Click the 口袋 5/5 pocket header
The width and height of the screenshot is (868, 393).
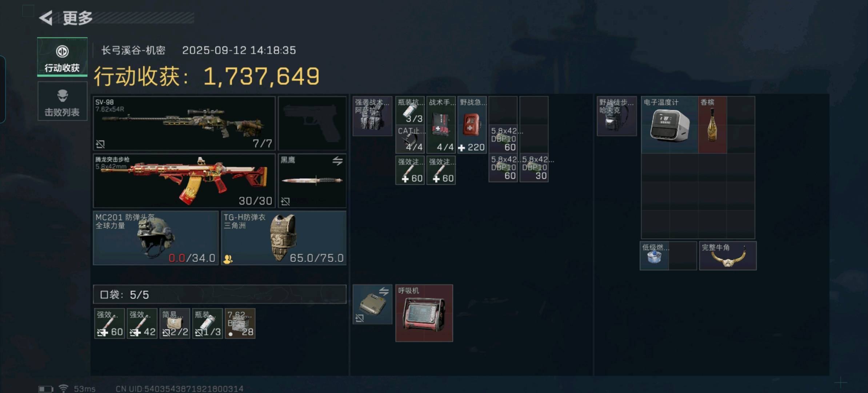point(220,294)
